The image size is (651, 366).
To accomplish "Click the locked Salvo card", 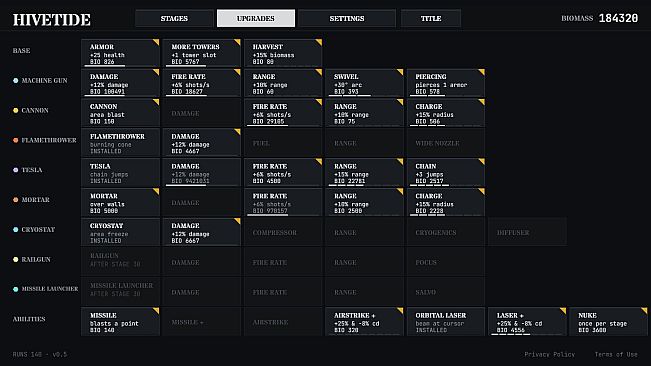I will pyautogui.click(x=446, y=292).
